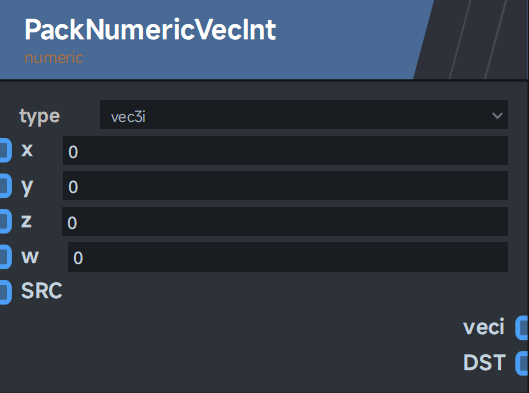Click the w input socket
529x393 pixels.
point(5,256)
